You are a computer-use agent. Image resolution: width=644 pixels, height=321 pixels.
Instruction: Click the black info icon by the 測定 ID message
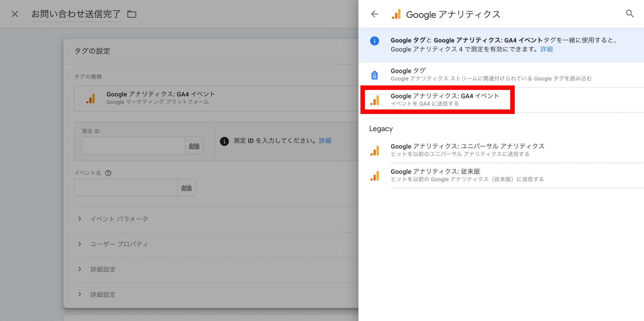pyautogui.click(x=224, y=141)
